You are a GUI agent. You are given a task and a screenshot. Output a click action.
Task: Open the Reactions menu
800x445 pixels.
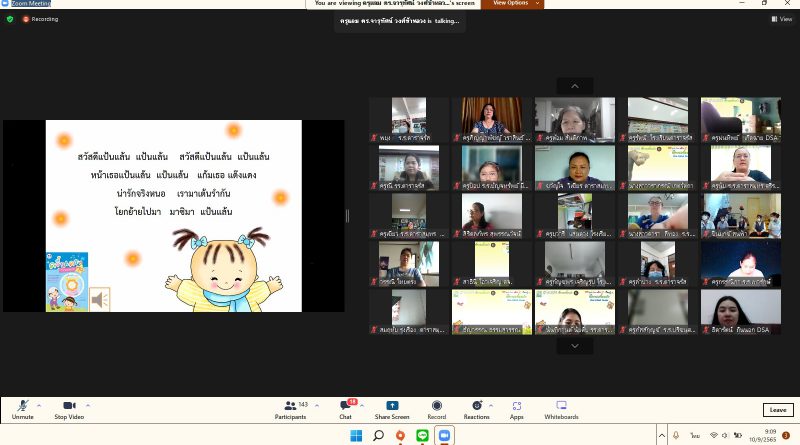point(477,410)
